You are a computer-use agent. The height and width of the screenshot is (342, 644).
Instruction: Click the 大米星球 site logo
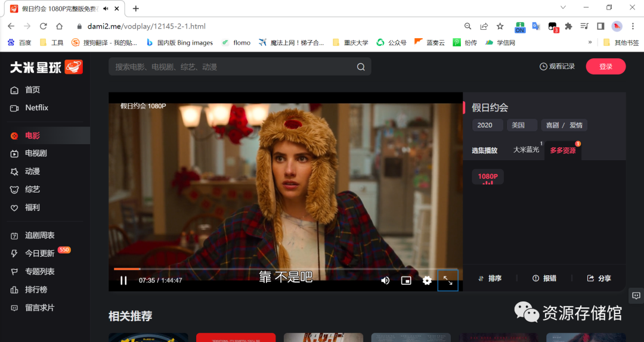click(x=47, y=67)
